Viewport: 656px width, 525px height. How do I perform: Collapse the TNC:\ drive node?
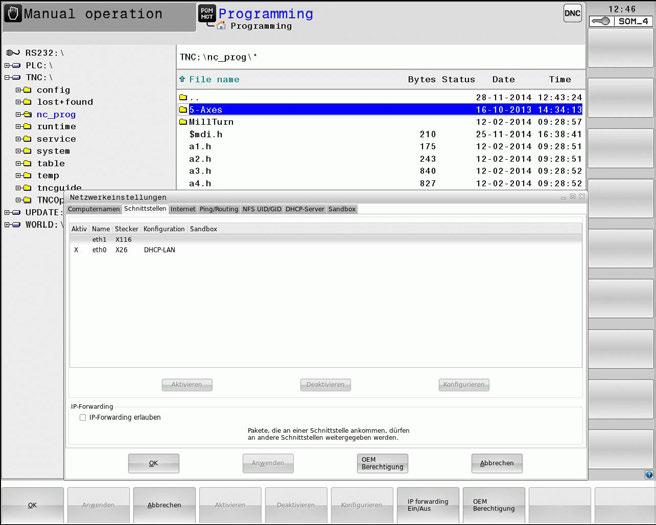click(x=7, y=77)
